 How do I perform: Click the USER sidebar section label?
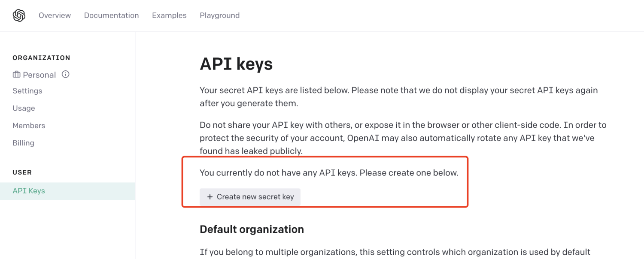point(22,172)
